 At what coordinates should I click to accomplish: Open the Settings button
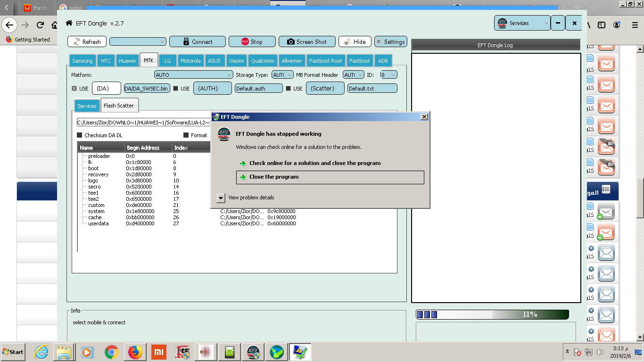[391, 41]
